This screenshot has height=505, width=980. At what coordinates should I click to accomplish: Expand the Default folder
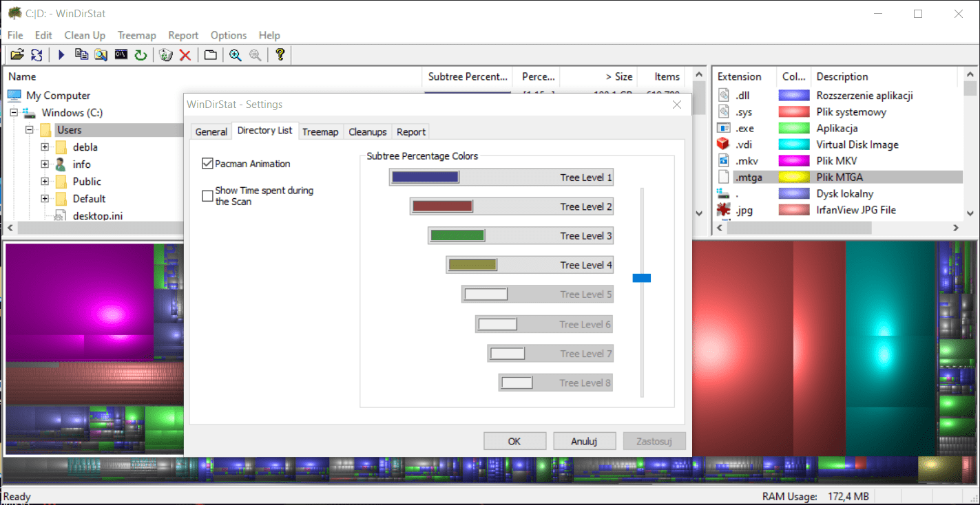(x=45, y=199)
